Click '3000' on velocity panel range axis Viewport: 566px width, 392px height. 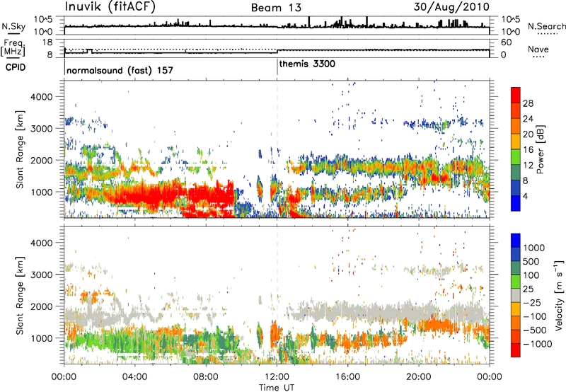[42, 275]
